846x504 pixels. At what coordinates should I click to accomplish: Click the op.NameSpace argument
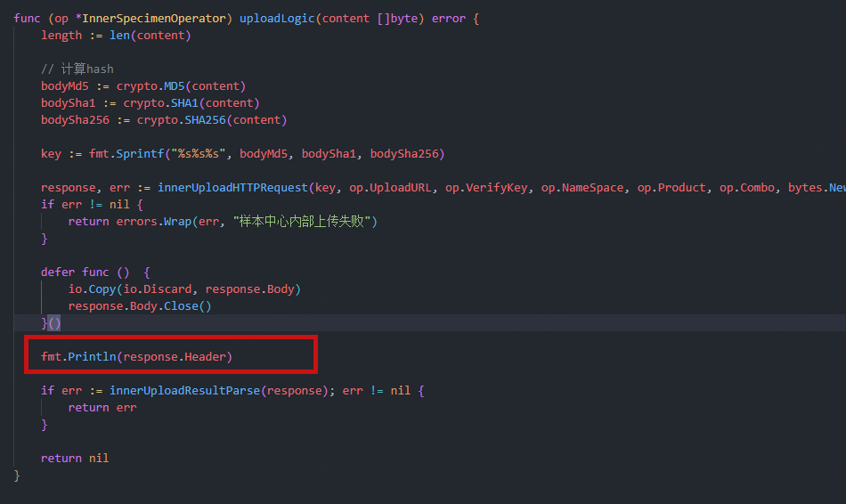pyautogui.click(x=582, y=188)
